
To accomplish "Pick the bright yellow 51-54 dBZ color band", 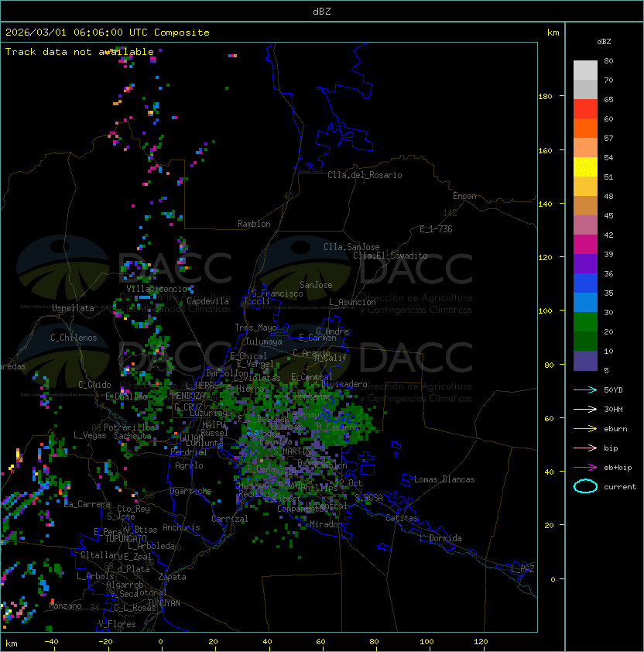I will pos(585,167).
